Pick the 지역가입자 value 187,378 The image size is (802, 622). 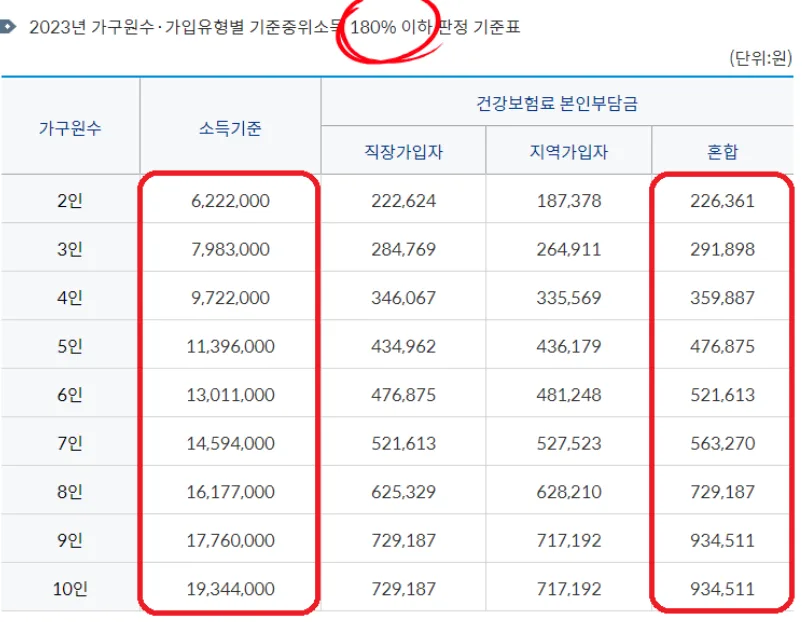(x=569, y=201)
